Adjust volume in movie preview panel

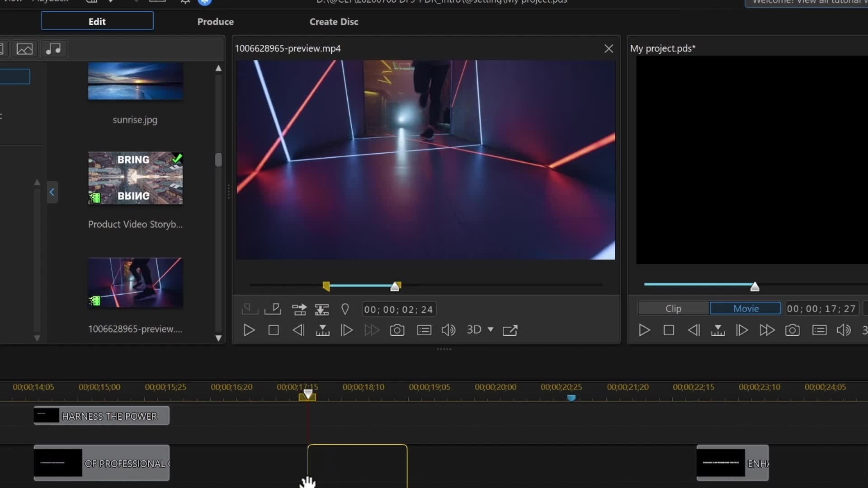click(844, 330)
